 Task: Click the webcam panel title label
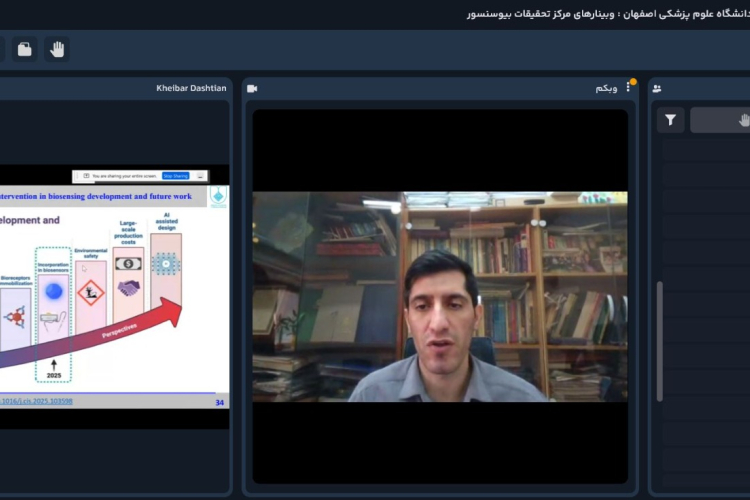pos(606,88)
